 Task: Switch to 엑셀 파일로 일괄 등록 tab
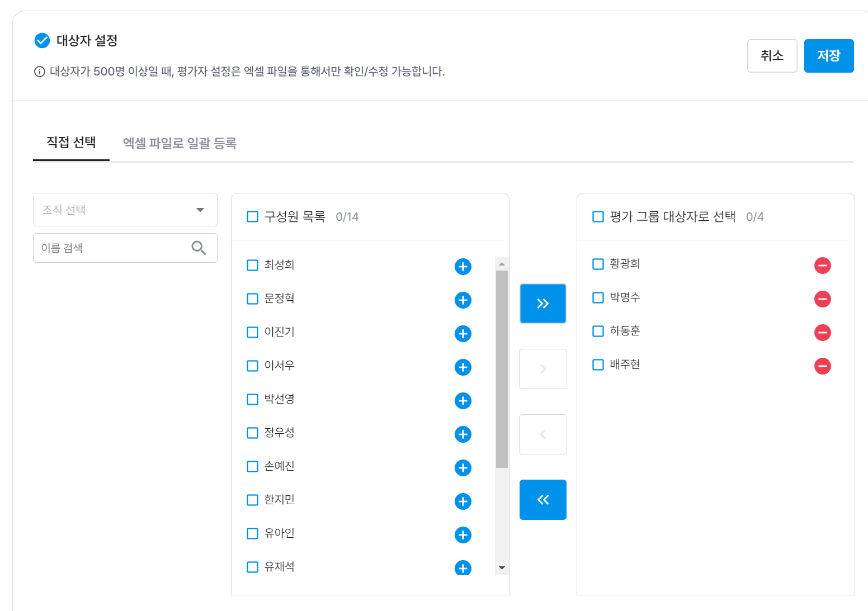[180, 143]
